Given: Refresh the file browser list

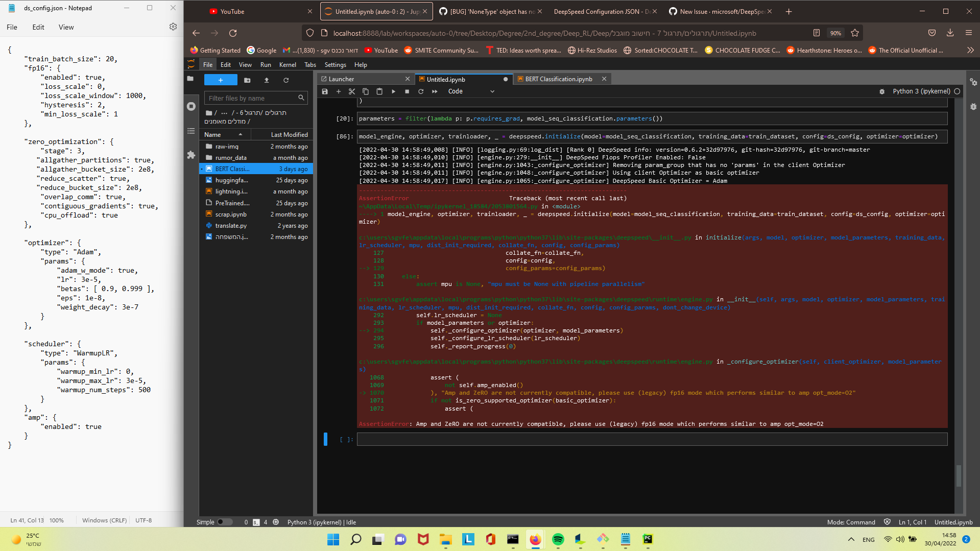Looking at the screenshot, I should (x=286, y=80).
